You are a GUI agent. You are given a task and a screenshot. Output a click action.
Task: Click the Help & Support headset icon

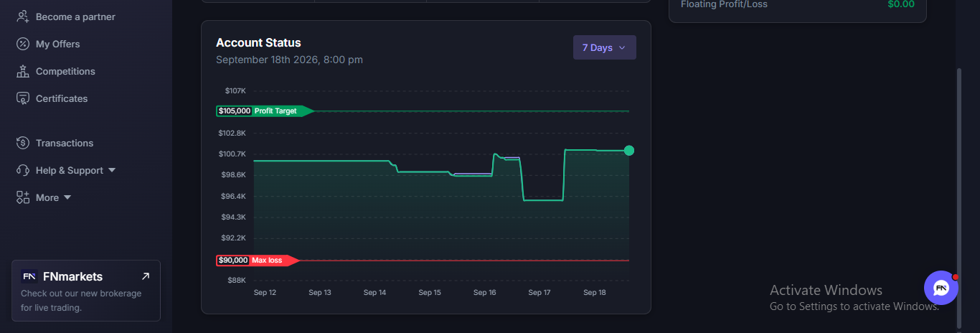click(x=23, y=170)
